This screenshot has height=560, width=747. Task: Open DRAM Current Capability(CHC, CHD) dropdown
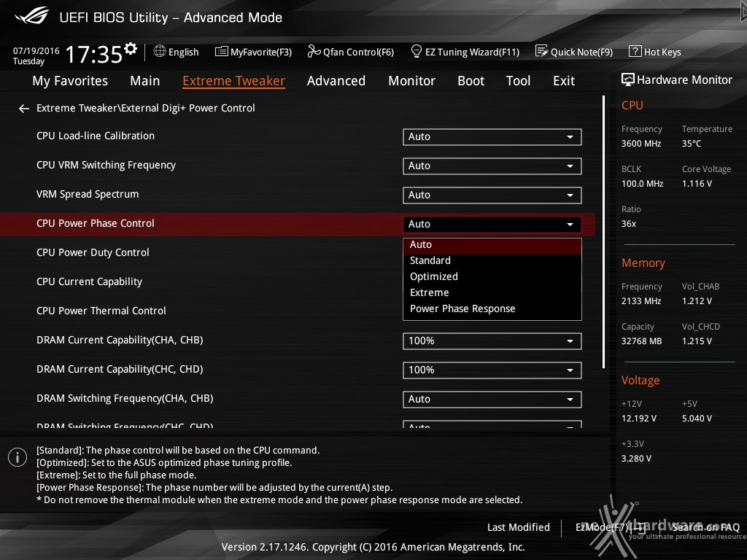pos(492,370)
